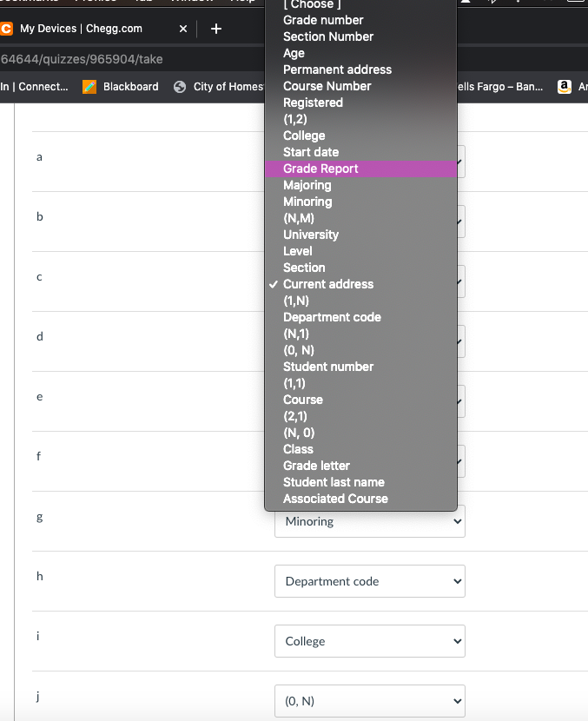The width and height of the screenshot is (588, 721).
Task: Open the row i College dropdown
Action: 370,641
